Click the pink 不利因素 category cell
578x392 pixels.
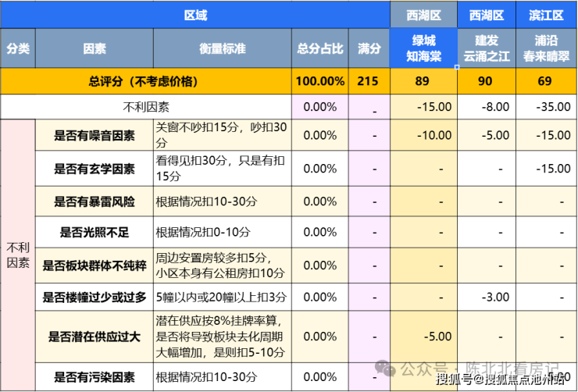(18, 255)
